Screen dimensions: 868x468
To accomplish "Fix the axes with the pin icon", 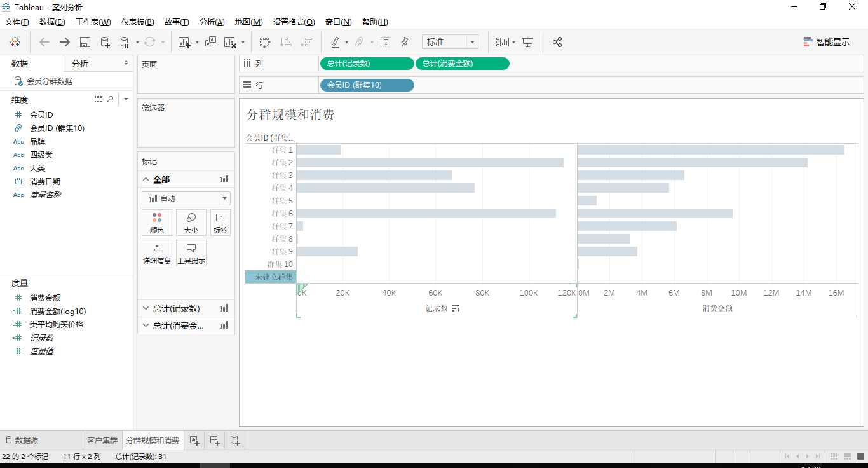I will 405,42.
